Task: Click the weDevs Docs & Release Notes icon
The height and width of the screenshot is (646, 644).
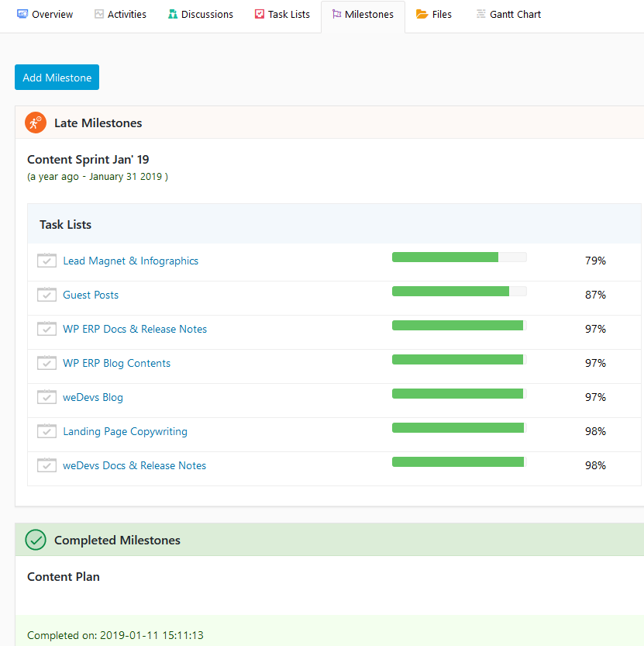Action: [x=47, y=465]
